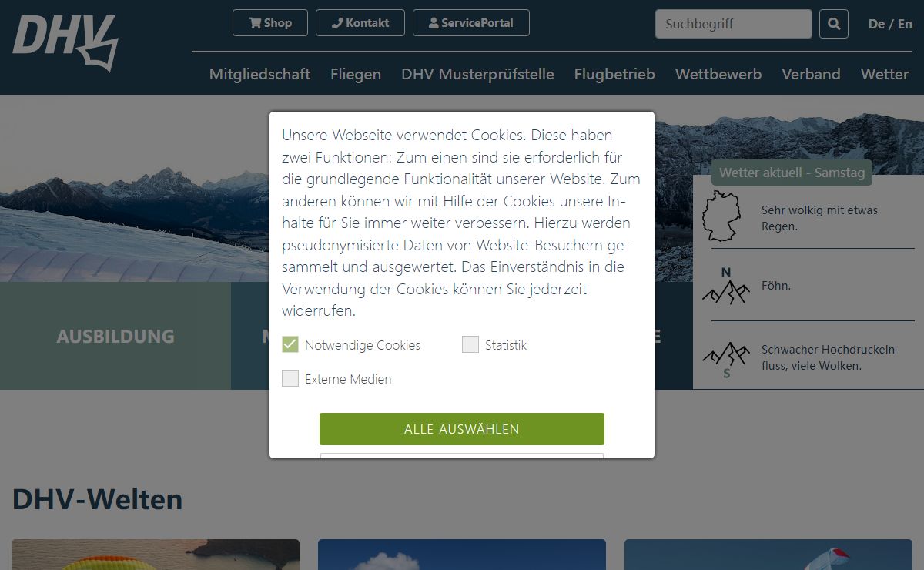This screenshot has height=570, width=924.
Task: Enable the Statistik checkbox
Action: click(x=470, y=344)
